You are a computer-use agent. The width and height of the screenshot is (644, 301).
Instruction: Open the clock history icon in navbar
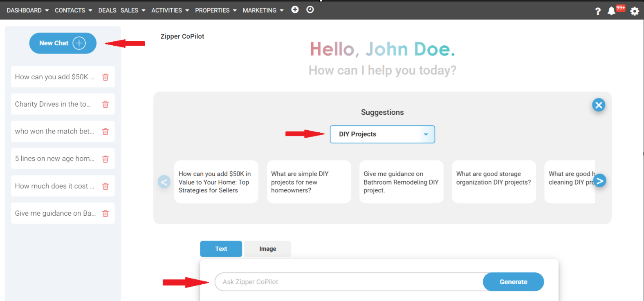(310, 10)
